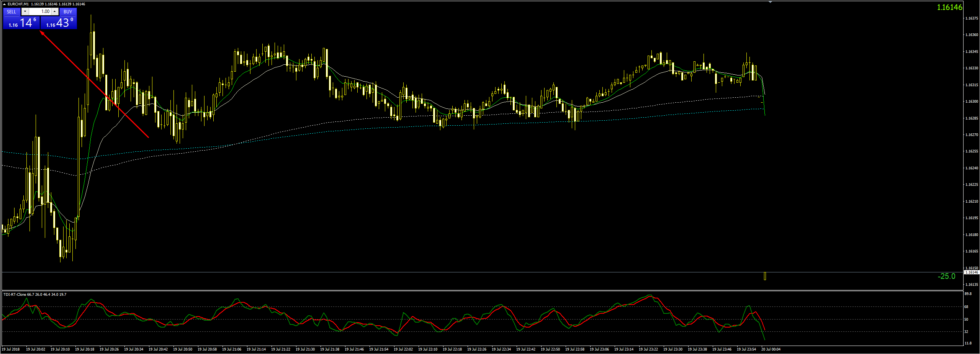Viewport: 980px width, 354px height.
Task: Click the 89.8 indicator scale value
Action: [968, 294]
